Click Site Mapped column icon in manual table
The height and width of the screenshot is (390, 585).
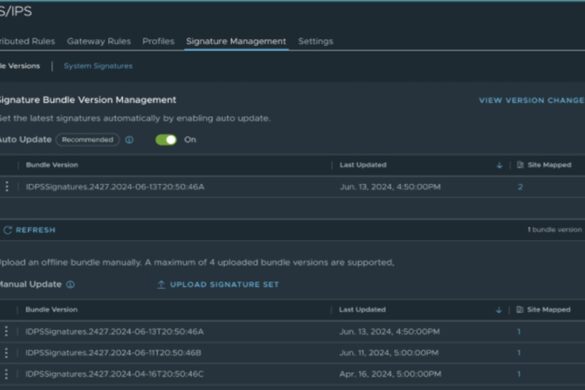click(519, 310)
